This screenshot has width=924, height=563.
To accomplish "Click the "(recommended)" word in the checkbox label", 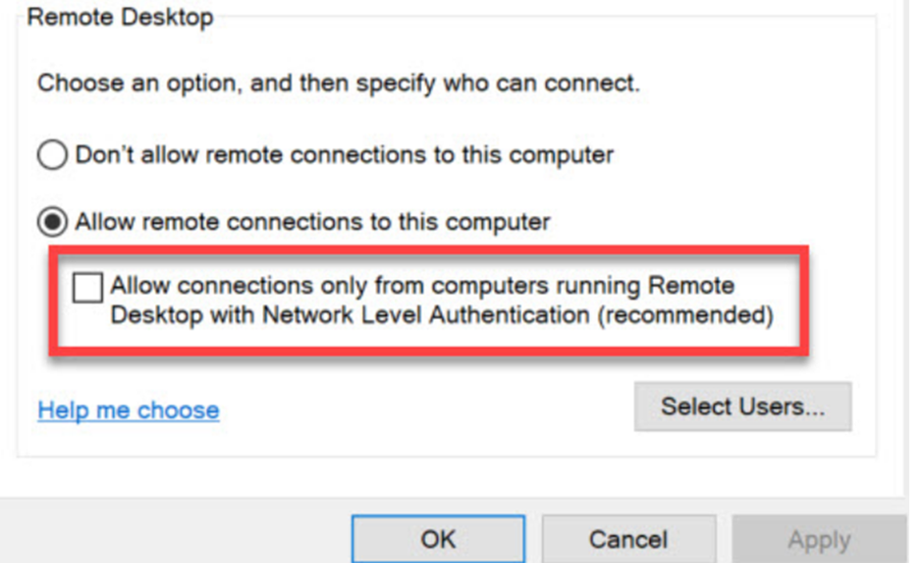I will click(x=685, y=315).
